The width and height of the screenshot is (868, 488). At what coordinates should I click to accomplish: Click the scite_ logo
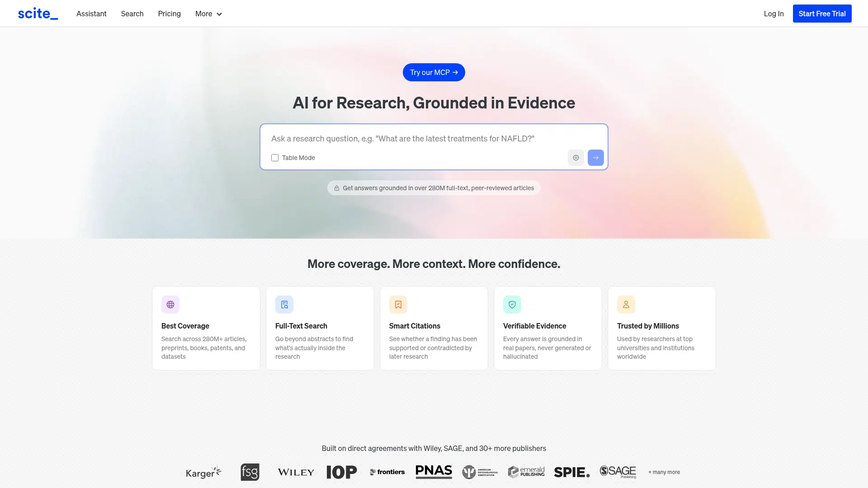pyautogui.click(x=38, y=14)
